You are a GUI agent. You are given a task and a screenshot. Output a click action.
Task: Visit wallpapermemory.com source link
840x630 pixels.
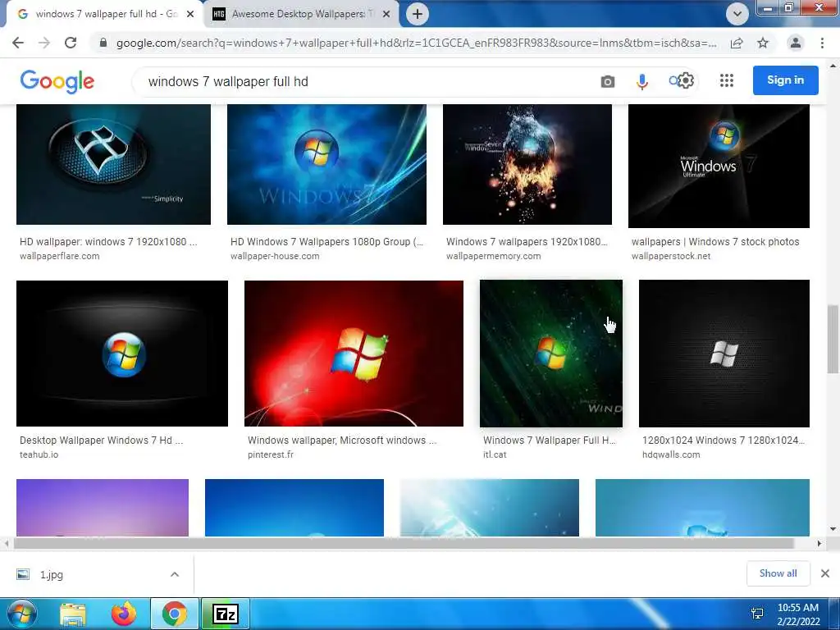(x=493, y=256)
